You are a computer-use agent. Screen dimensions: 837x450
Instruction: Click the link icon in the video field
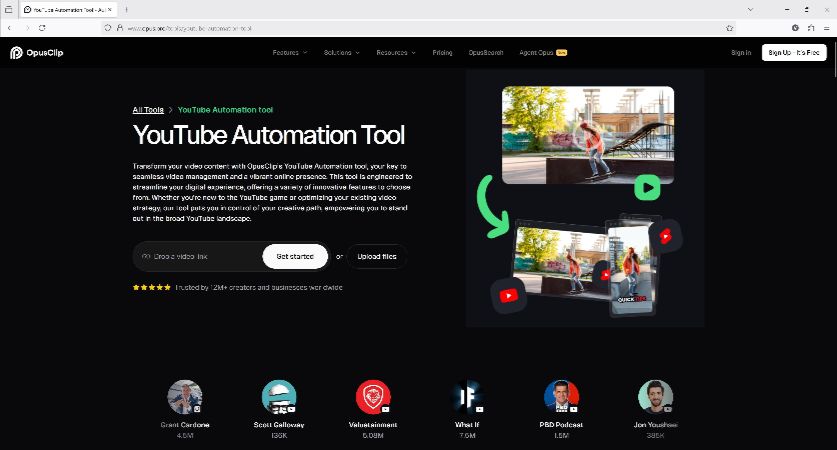[146, 256]
